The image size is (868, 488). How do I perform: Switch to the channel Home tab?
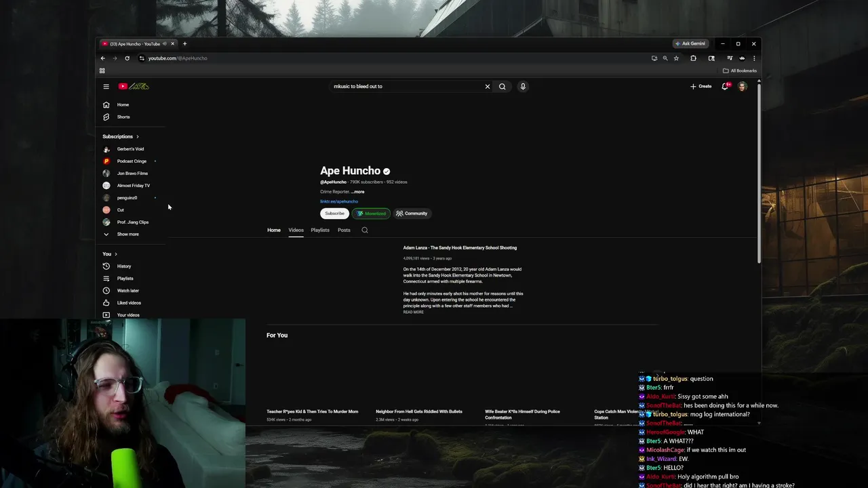pyautogui.click(x=274, y=230)
